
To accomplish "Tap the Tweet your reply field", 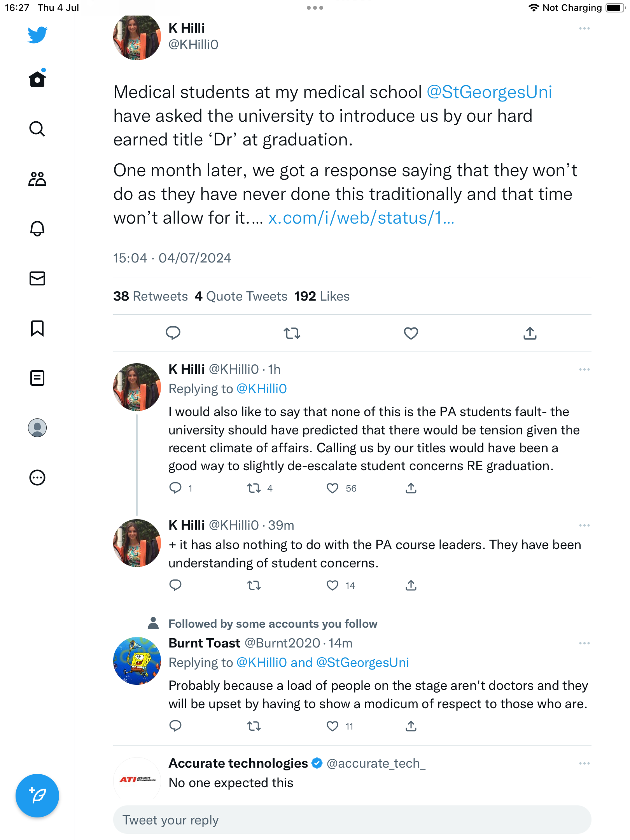I will pos(352,820).
